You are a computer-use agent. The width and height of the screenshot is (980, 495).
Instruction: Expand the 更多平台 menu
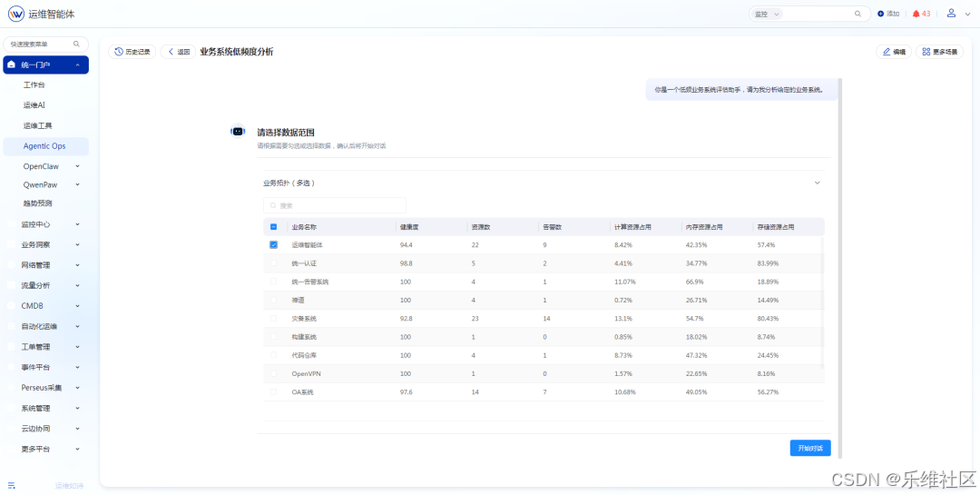pos(77,450)
